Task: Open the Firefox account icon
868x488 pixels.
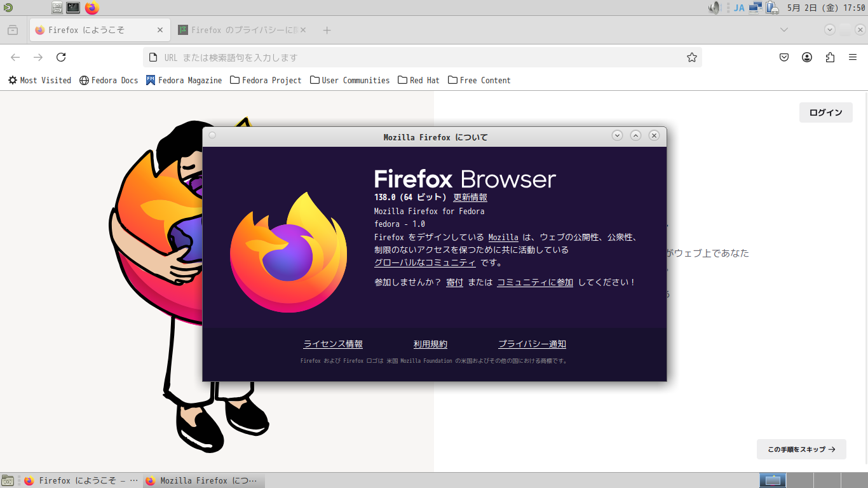Action: click(x=807, y=57)
